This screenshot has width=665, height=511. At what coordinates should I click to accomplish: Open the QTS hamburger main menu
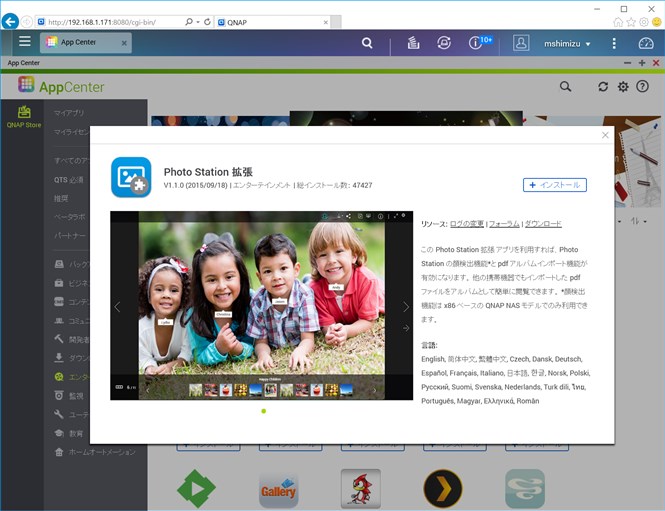(25, 42)
